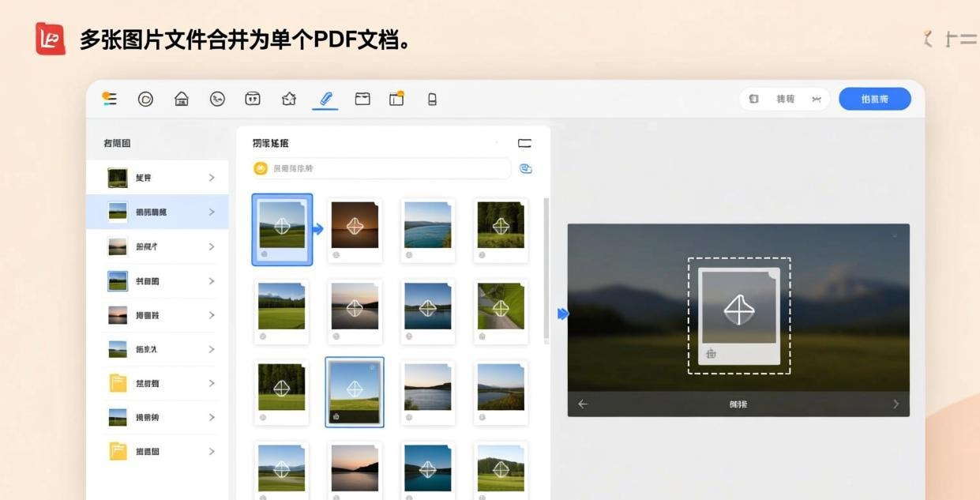Click the text label inside the top-right pill

pos(785,99)
